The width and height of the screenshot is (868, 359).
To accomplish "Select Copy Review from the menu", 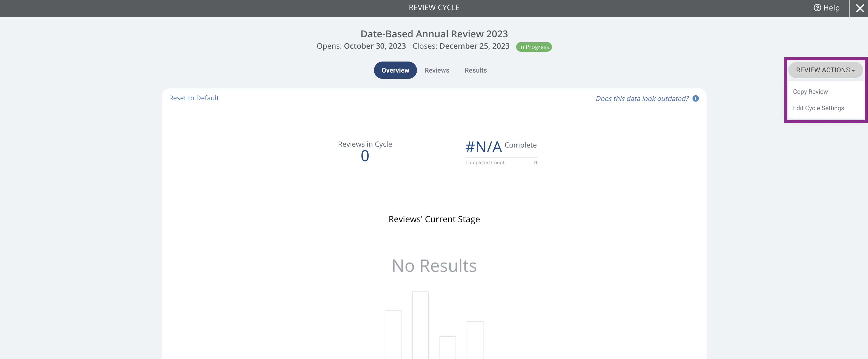I will 810,92.
